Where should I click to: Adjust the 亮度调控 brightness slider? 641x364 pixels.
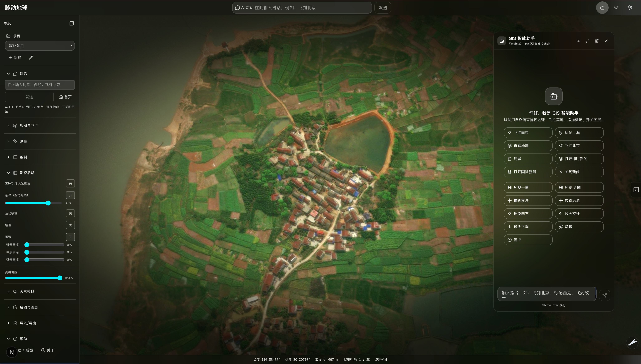(x=34, y=278)
